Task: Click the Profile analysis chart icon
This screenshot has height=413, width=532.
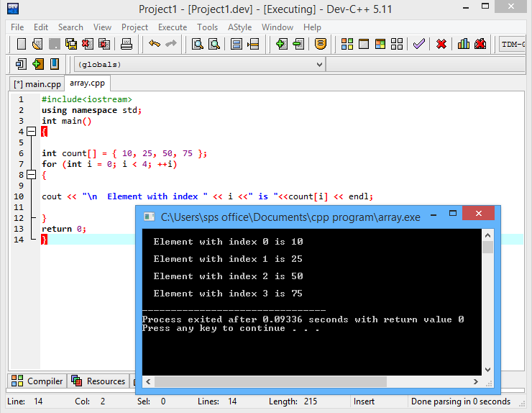Action: 464,44
